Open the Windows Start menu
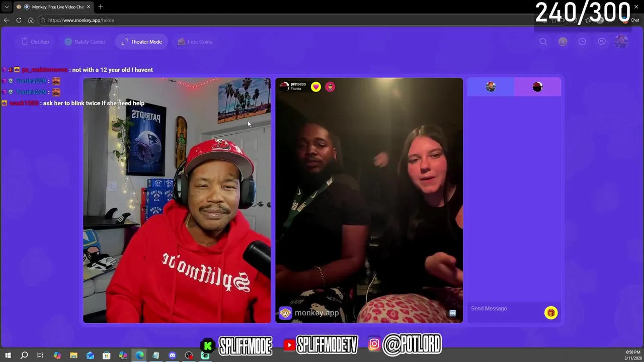This screenshot has height=362, width=644. pyautogui.click(x=8, y=355)
